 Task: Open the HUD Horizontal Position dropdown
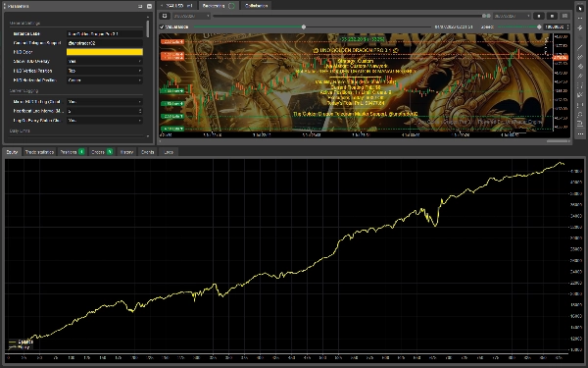[x=105, y=80]
